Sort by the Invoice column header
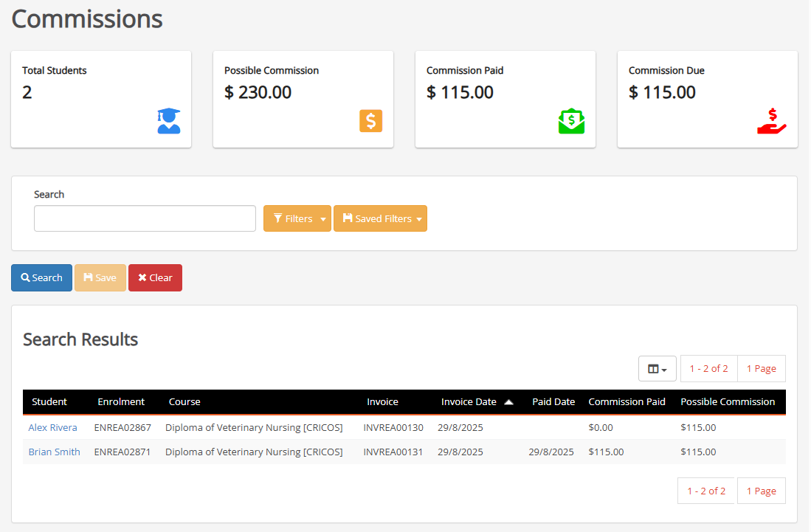The height and width of the screenshot is (532, 811). (383, 401)
